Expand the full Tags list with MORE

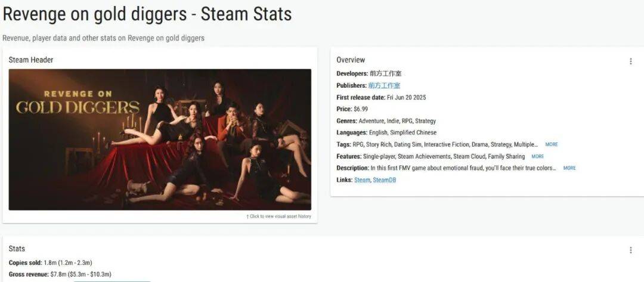coord(551,144)
